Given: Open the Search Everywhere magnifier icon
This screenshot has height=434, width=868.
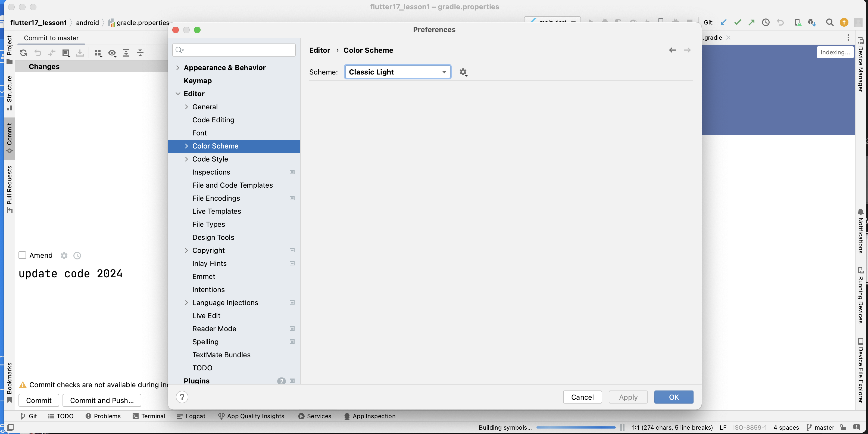Looking at the screenshot, I should (x=830, y=23).
